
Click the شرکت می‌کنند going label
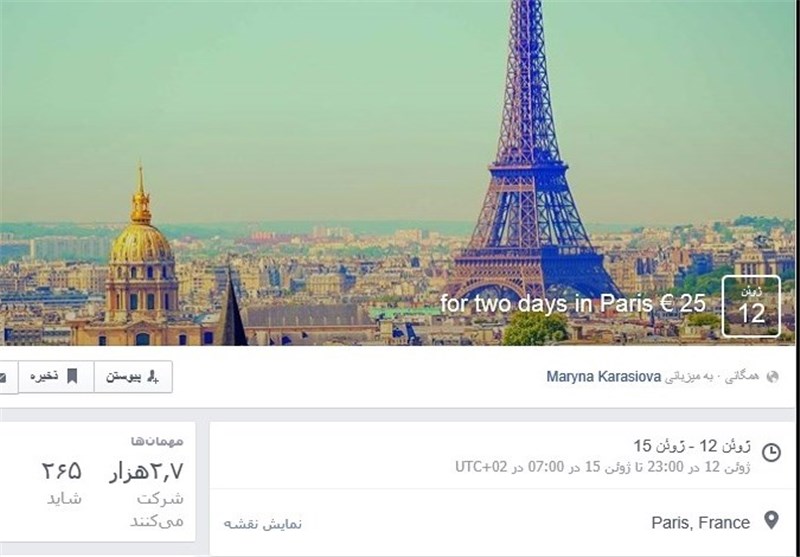tap(157, 510)
